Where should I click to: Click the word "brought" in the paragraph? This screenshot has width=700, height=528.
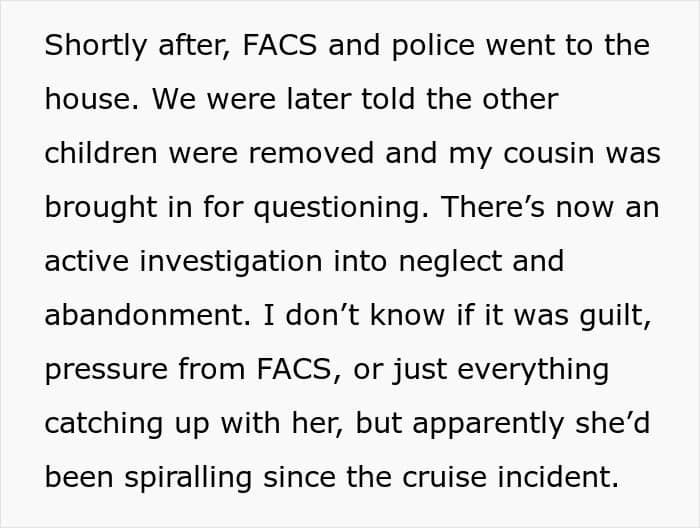[101, 208]
